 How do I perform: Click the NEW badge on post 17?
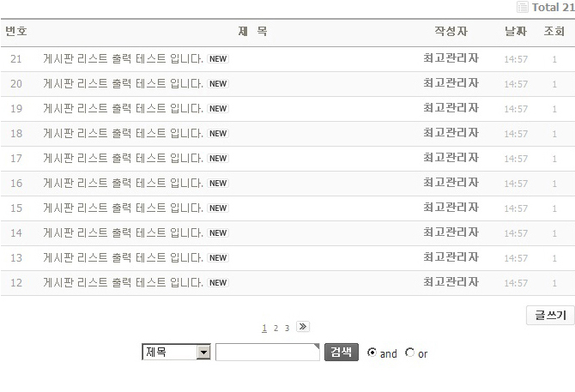point(218,159)
